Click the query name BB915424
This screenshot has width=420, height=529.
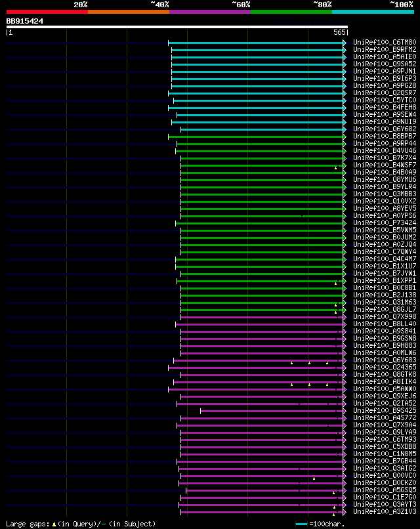click(25, 21)
